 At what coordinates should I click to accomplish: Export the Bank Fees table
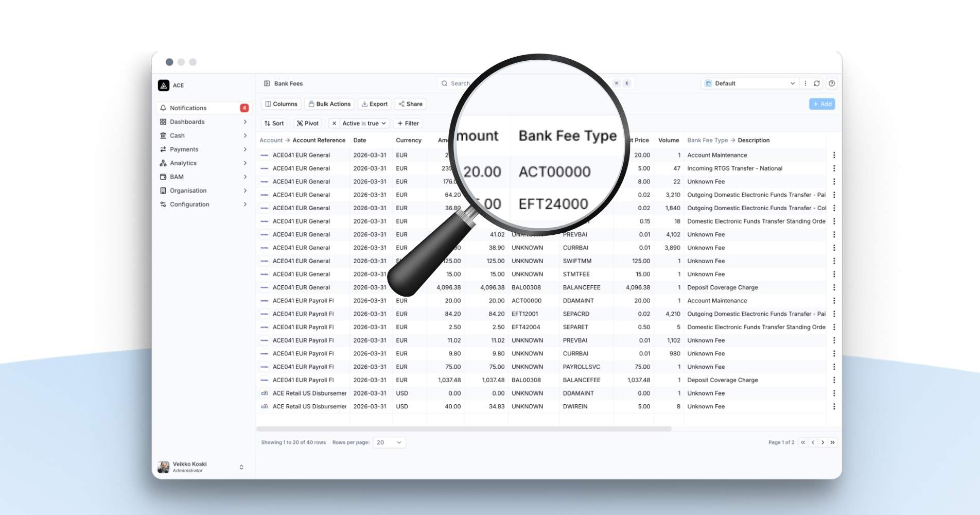point(375,104)
